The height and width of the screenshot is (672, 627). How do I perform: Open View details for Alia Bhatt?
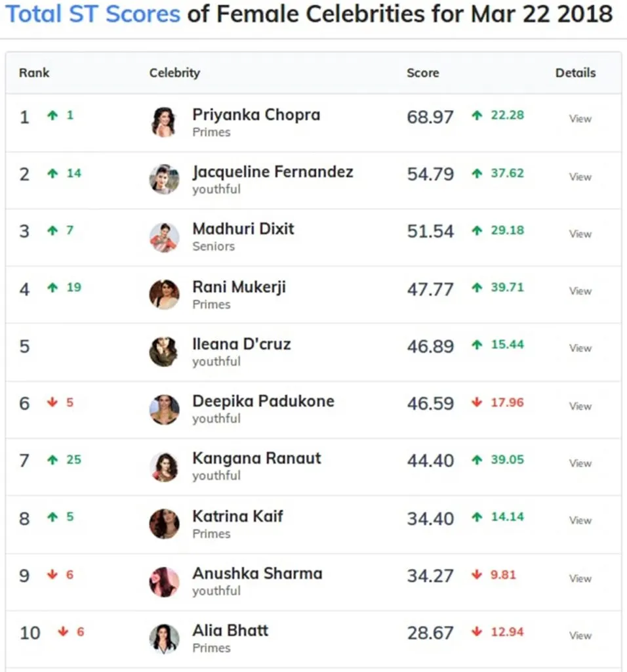(580, 635)
